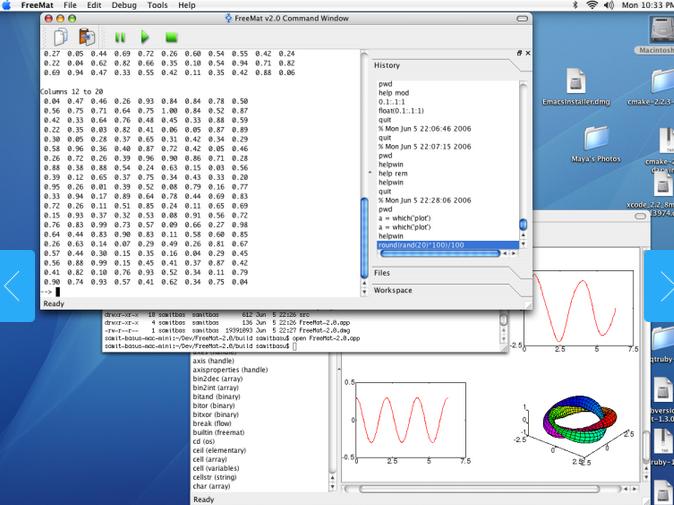Click the toolbar toggle pill in FreeMat title bar
674x505 pixels.
[x=522, y=18]
